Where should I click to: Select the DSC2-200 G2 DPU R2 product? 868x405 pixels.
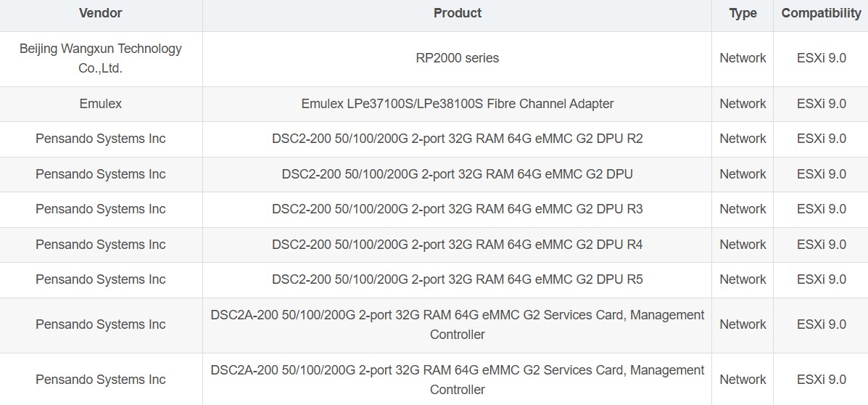pyautogui.click(x=458, y=139)
